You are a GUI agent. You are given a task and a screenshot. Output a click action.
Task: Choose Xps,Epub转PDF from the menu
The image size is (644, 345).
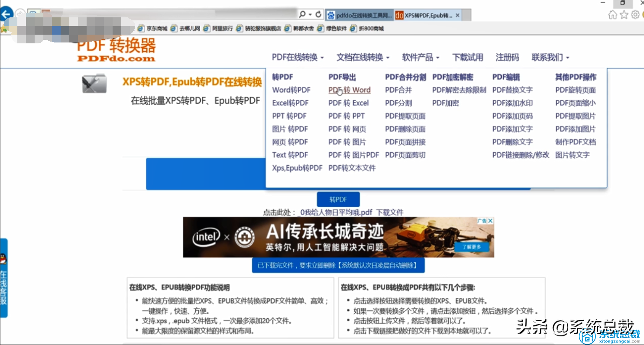click(298, 168)
